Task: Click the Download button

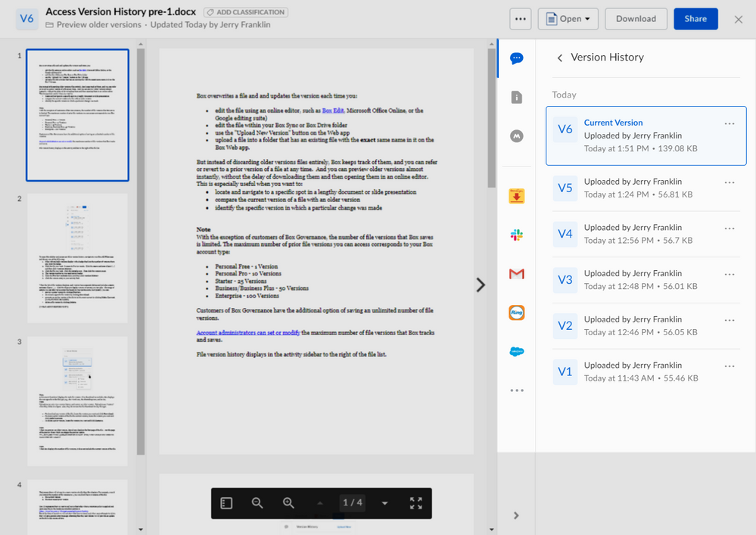Action: coord(636,19)
